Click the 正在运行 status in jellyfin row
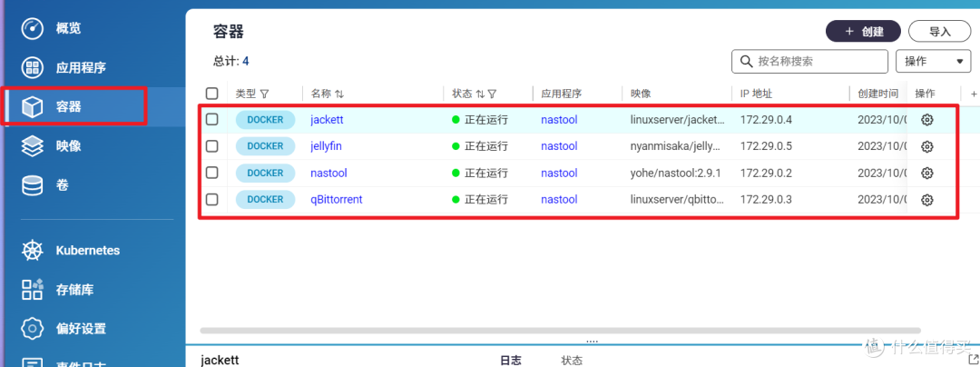The height and width of the screenshot is (367, 980). click(x=479, y=146)
